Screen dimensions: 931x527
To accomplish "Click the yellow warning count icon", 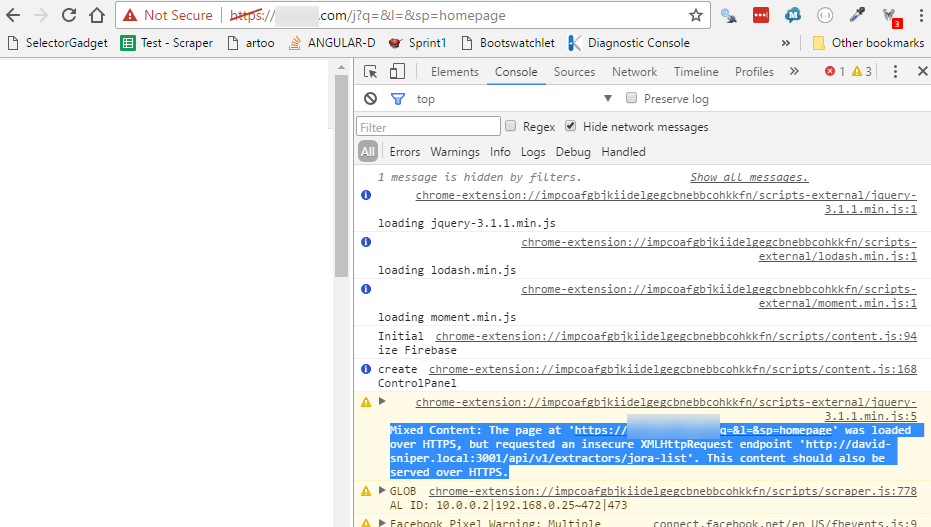I will (x=857, y=71).
